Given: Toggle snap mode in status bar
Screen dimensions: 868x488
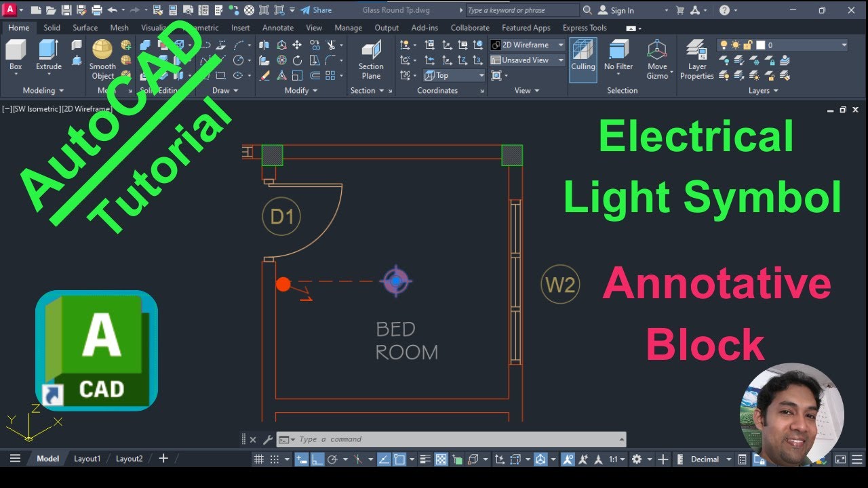Looking at the screenshot, I should 274,459.
